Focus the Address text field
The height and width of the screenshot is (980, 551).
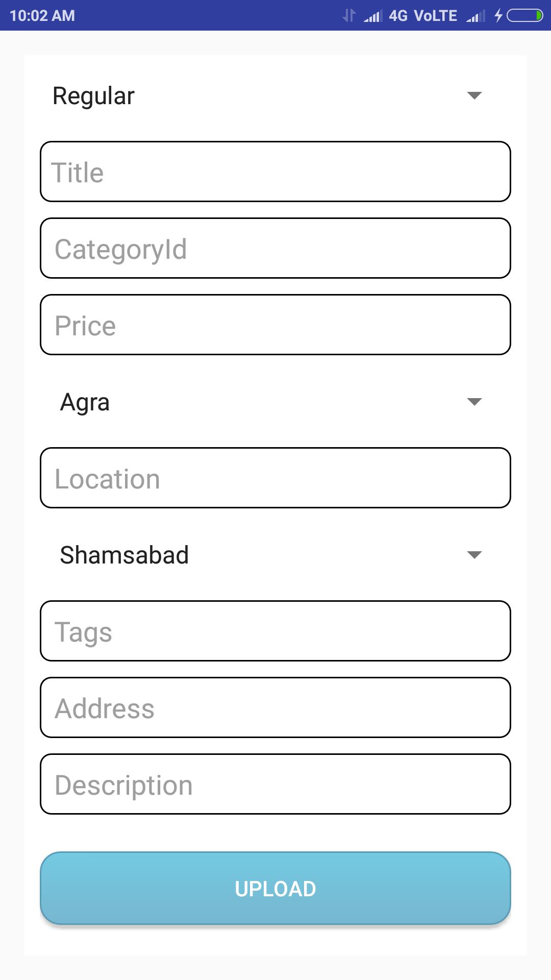275,708
